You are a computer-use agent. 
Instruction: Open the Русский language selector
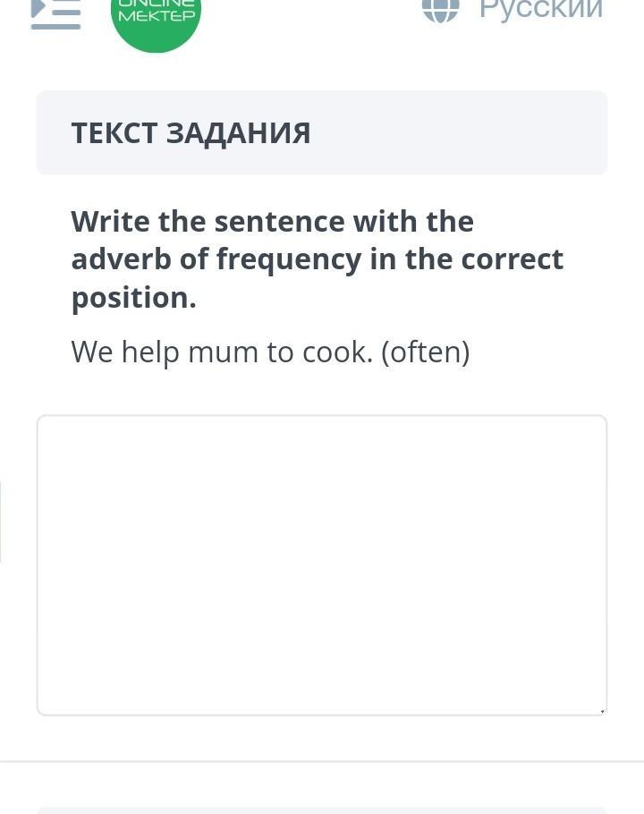click(x=540, y=9)
